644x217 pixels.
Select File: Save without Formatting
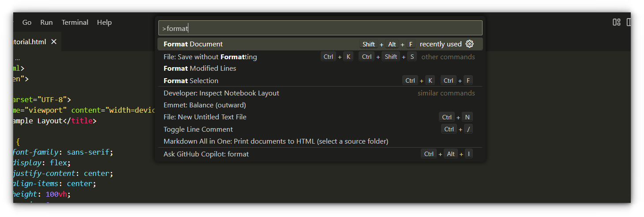point(210,57)
